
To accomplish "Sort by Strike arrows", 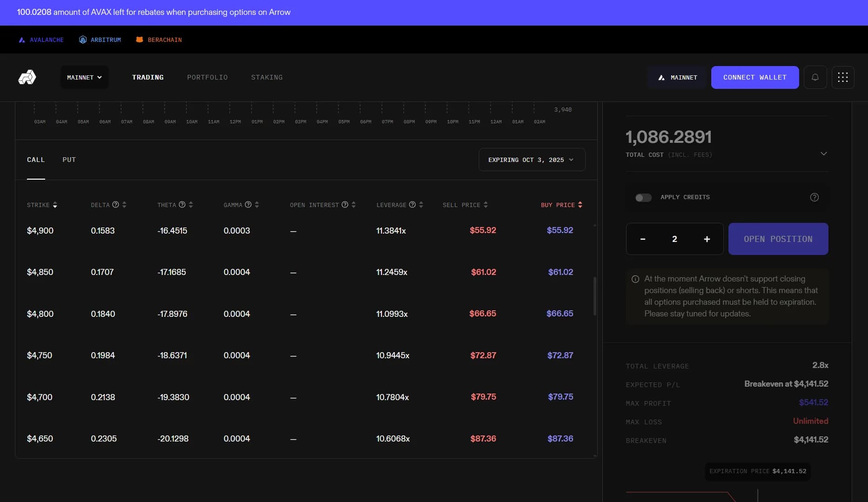I will (x=55, y=205).
